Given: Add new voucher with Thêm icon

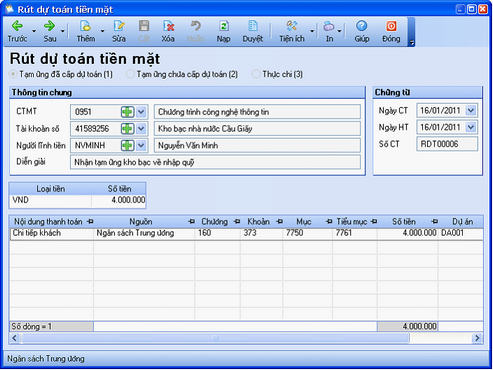Looking at the screenshot, I should point(85,26).
